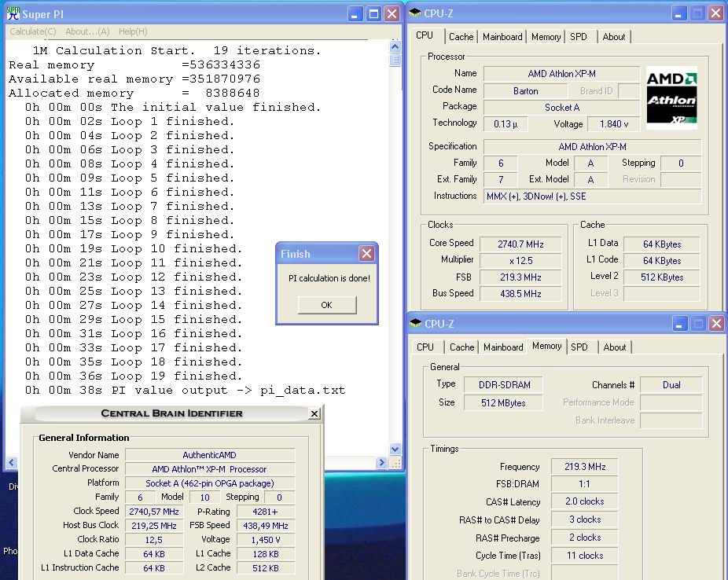
Task: Click the Multiplier value x 12.5
Action: click(x=520, y=261)
